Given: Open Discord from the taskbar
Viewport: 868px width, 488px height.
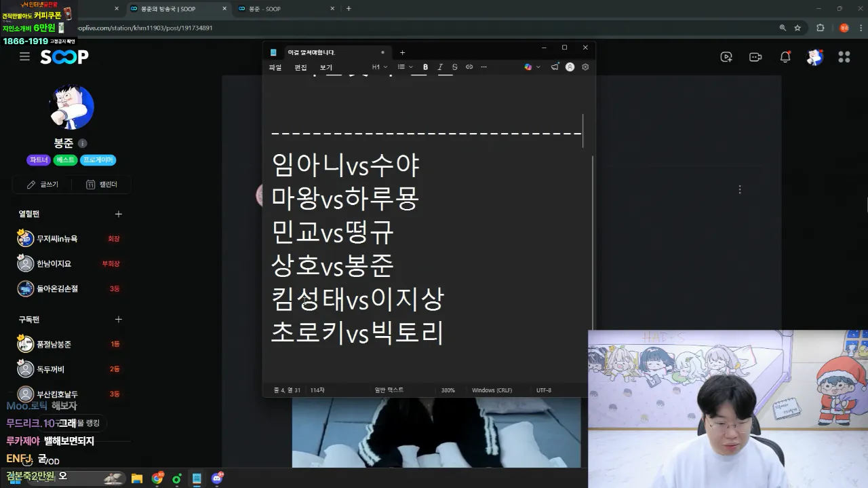Looking at the screenshot, I should pyautogui.click(x=216, y=478).
